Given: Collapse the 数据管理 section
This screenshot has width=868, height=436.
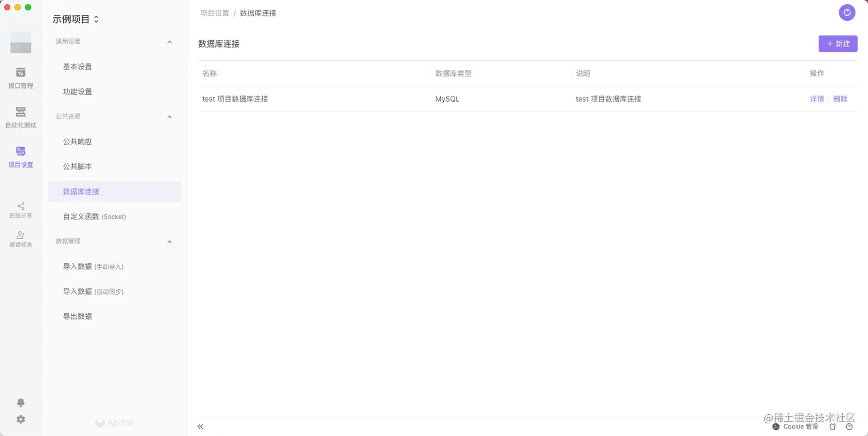Looking at the screenshot, I should (169, 241).
